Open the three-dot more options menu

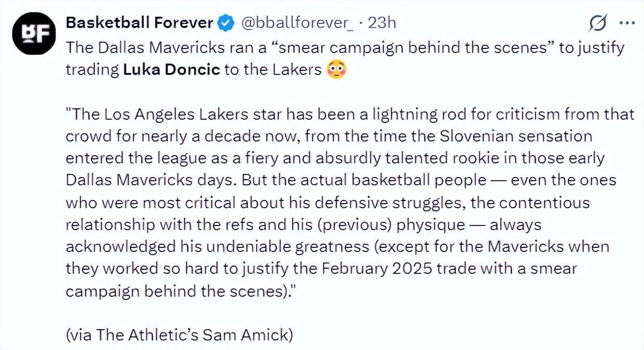[627, 23]
